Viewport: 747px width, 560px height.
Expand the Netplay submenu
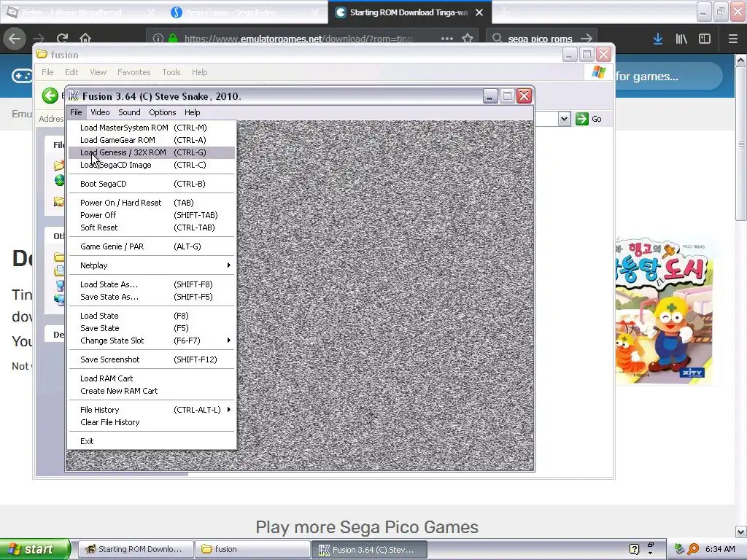click(x=152, y=265)
